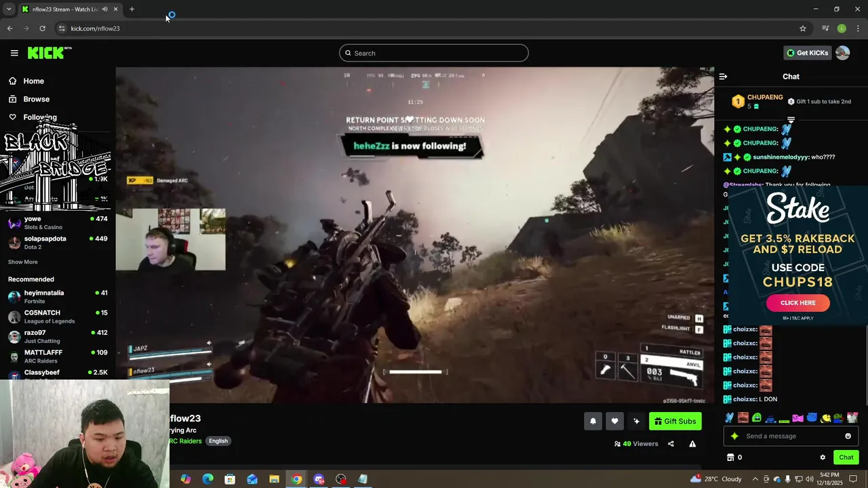
Task: View site information icon in address bar
Action: (62, 28)
